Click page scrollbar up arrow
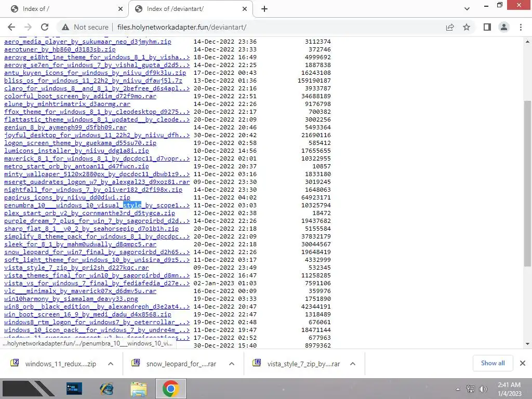The height and width of the screenshot is (399, 532). (527, 42)
